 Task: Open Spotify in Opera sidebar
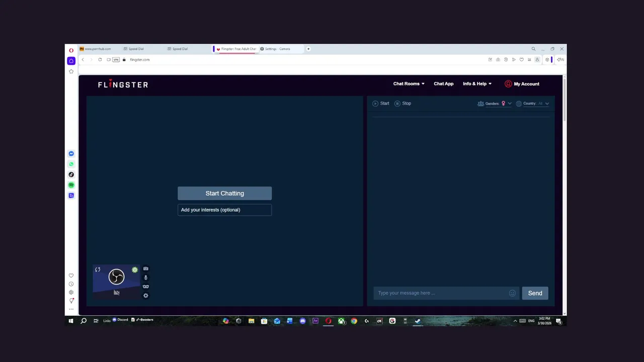tap(71, 185)
